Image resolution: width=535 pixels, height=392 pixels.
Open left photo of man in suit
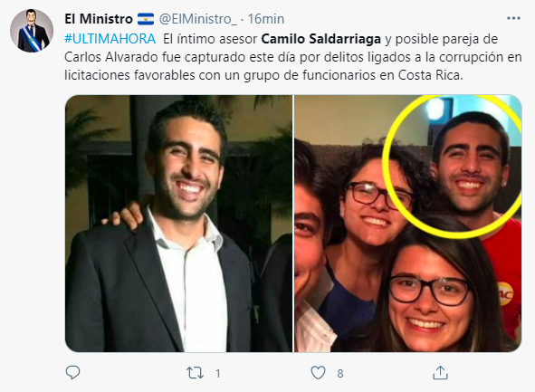click(x=179, y=224)
